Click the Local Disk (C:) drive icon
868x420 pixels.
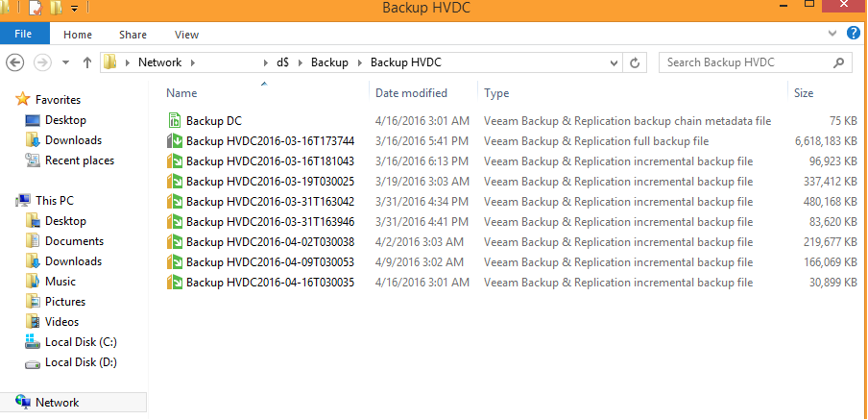(33, 342)
